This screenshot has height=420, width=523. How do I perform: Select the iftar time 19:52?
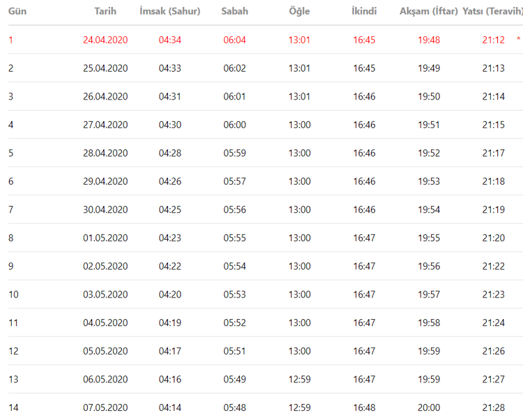[x=429, y=153]
